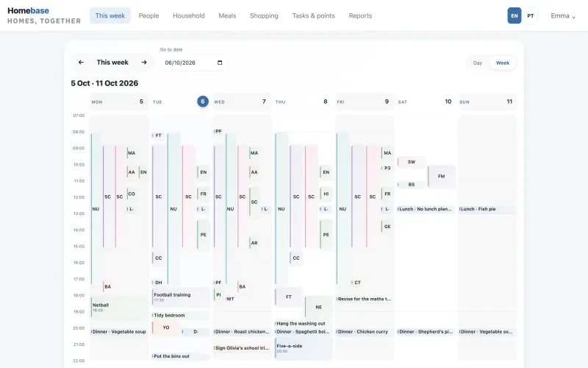This screenshot has height=368, width=588.
Task: Open Thursday's Hang the washing out task
Action: click(x=304, y=323)
